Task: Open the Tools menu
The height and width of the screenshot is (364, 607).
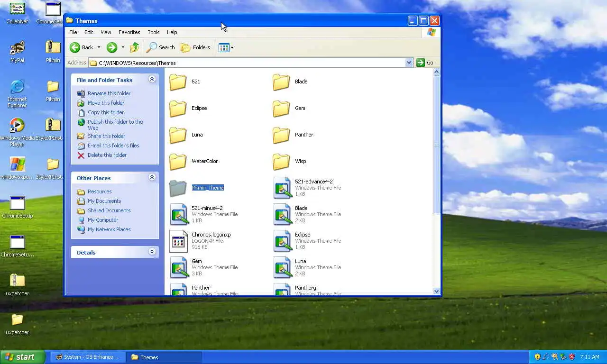Action: 154,32
